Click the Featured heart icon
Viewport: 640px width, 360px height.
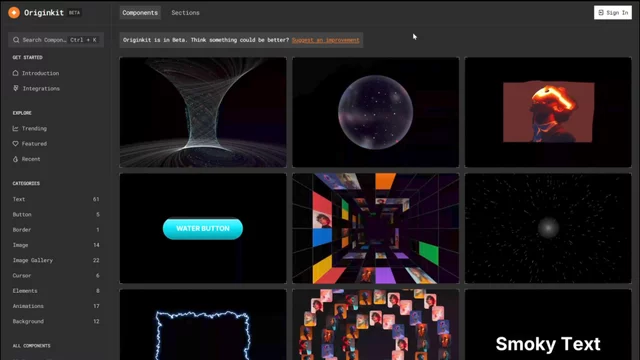pos(16,144)
